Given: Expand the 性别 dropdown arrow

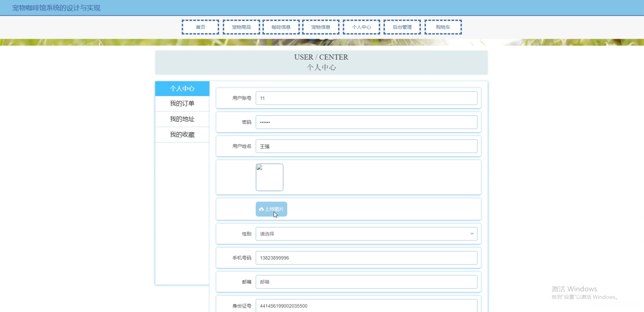Looking at the screenshot, I should (x=471, y=234).
